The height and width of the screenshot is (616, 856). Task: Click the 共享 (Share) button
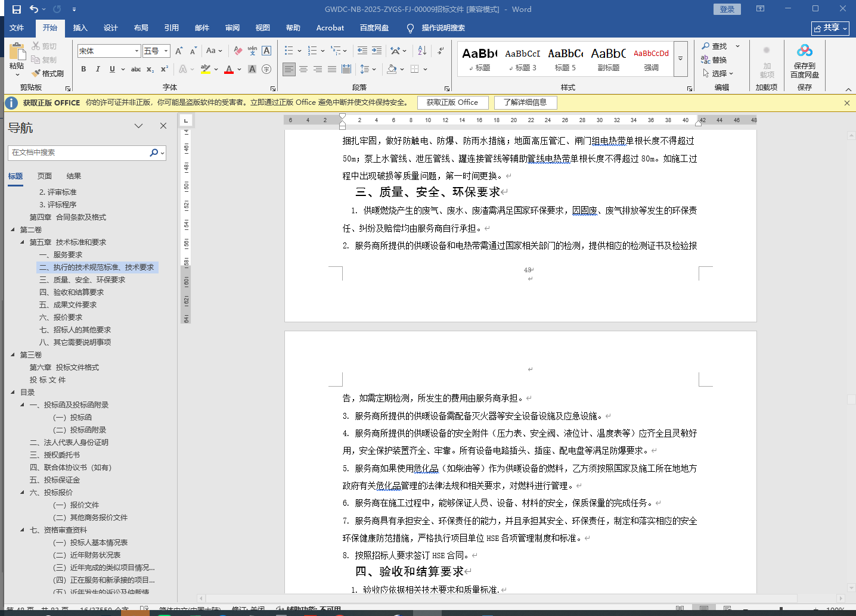[x=830, y=28]
